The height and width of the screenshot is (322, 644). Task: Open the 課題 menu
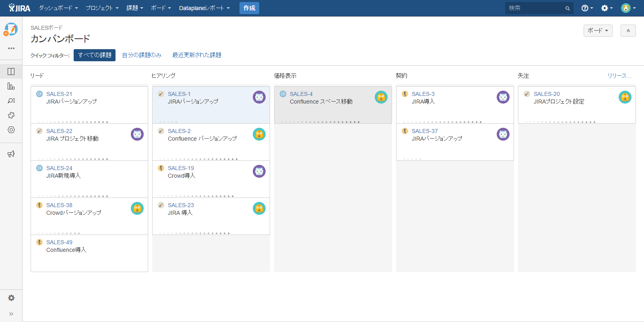tap(135, 8)
